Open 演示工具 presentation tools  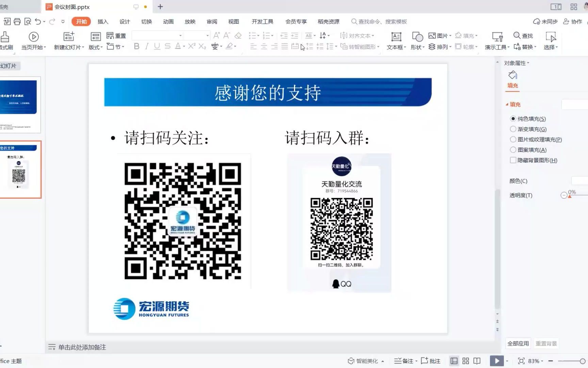496,40
